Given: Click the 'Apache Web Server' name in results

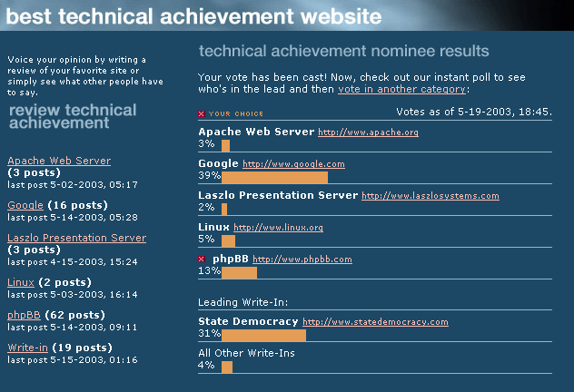Looking at the screenshot, I should [256, 132].
